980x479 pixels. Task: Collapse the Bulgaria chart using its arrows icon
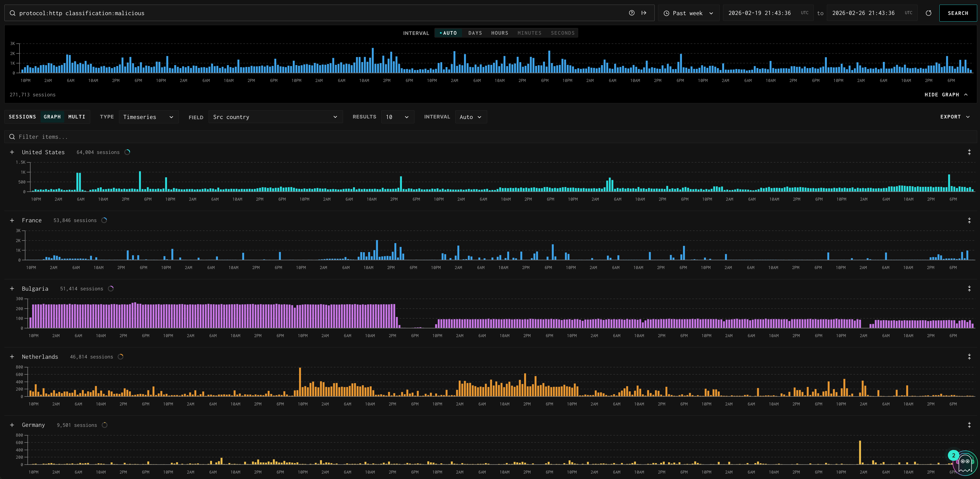point(969,289)
